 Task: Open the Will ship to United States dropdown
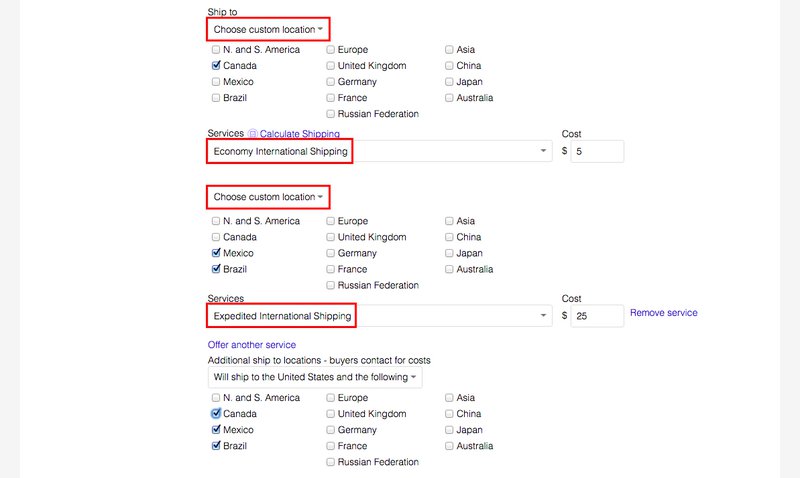click(x=315, y=378)
